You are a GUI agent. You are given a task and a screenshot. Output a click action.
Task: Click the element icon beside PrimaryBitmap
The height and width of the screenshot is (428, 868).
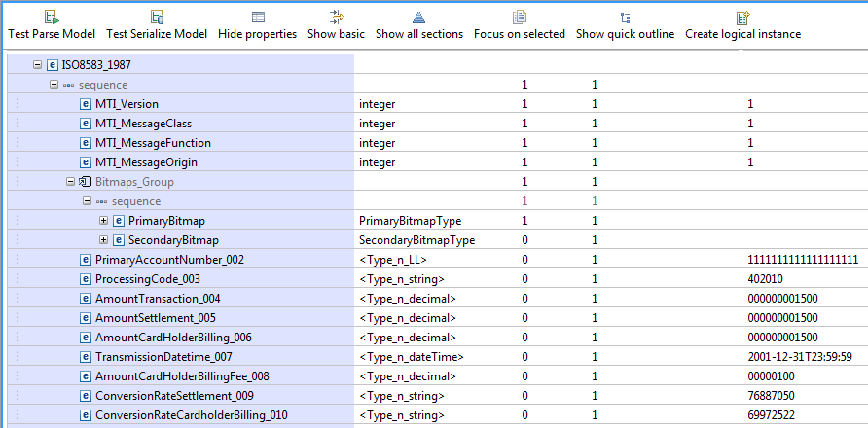(119, 221)
